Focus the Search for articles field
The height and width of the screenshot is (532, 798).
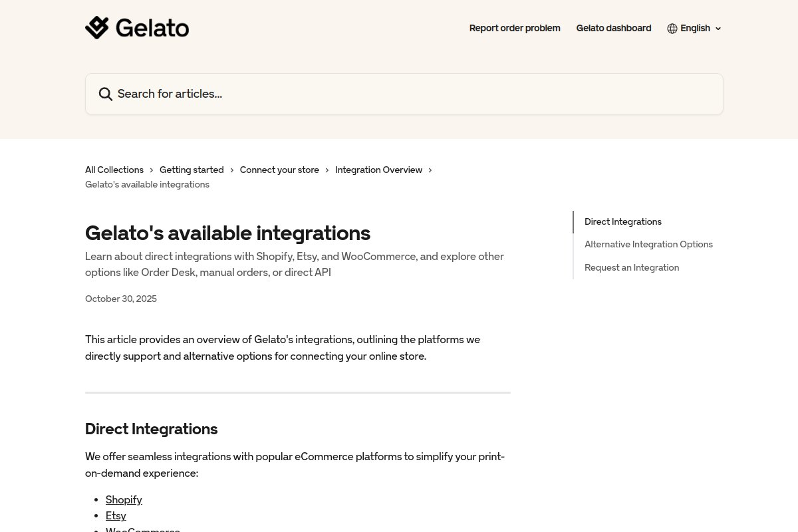[x=404, y=94]
